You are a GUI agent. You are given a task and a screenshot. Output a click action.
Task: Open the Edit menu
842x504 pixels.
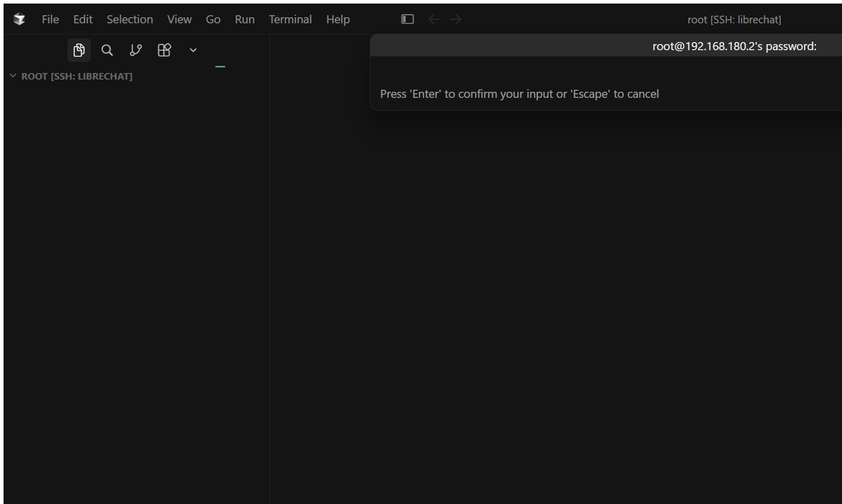click(83, 19)
